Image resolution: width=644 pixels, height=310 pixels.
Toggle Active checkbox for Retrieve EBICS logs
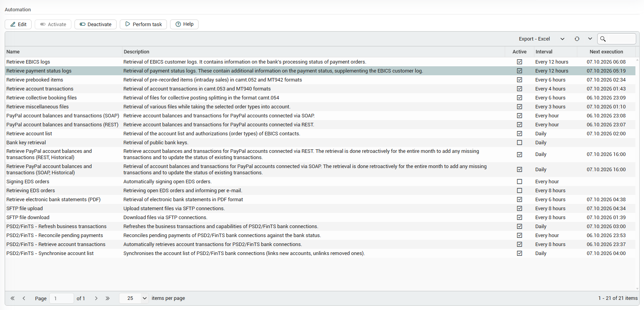point(520,62)
